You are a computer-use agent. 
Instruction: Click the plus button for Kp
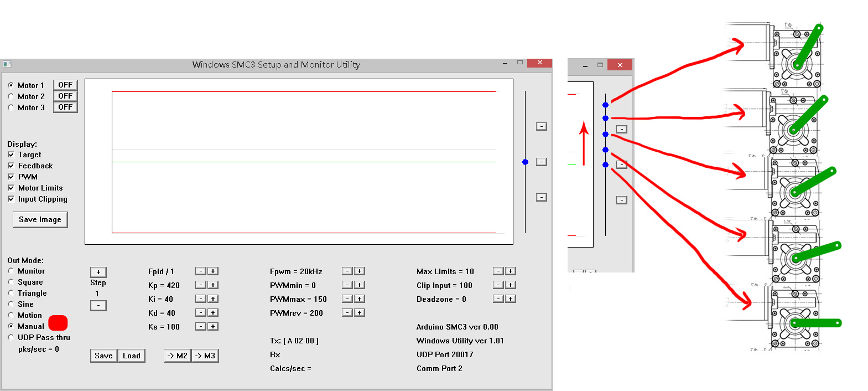(213, 285)
